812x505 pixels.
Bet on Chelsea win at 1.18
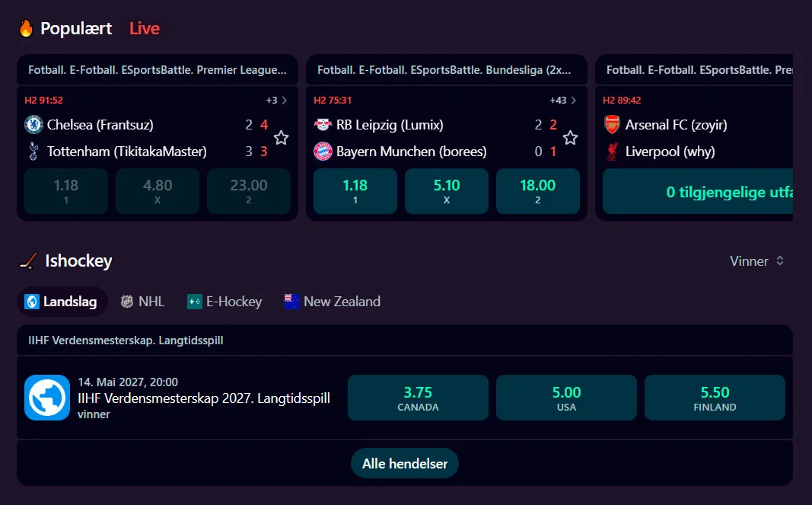click(66, 191)
